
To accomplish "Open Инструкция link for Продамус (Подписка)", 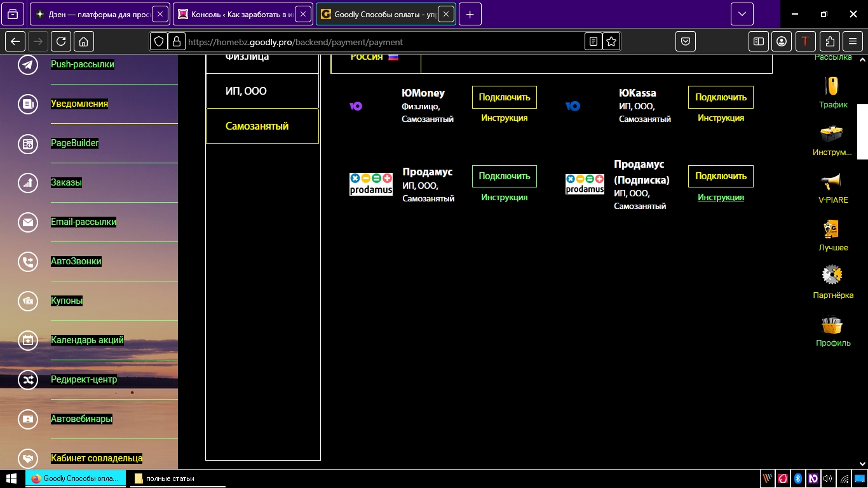I will tap(721, 198).
